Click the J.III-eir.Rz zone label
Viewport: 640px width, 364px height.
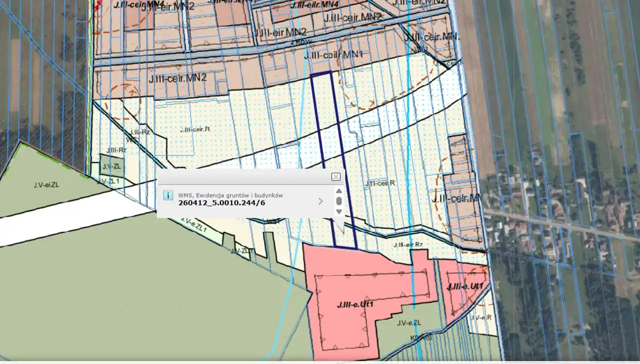coord(408,244)
